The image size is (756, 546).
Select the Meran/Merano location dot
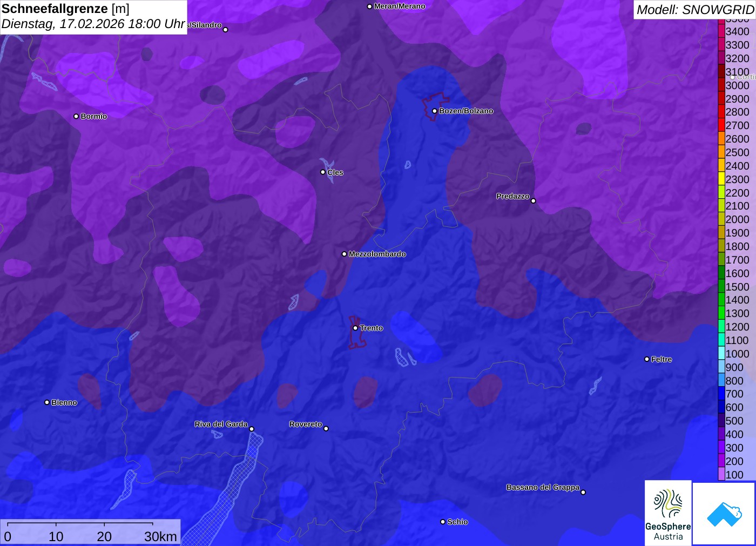(x=369, y=6)
